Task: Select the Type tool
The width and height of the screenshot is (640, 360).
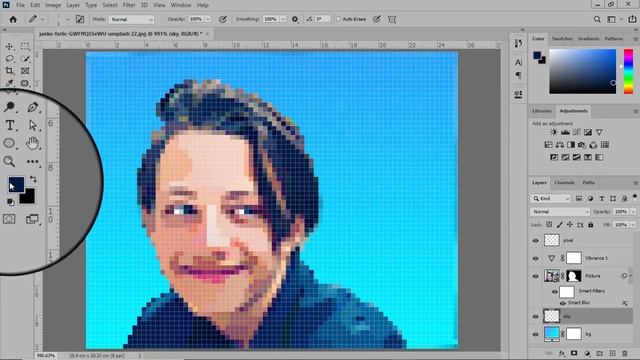Action: [10, 125]
